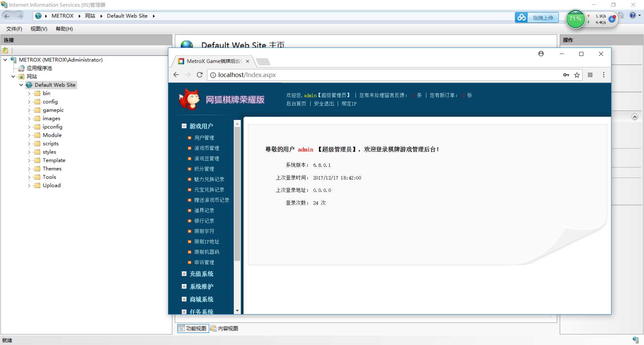
Task: Expand the config folder node
Action: tap(29, 102)
